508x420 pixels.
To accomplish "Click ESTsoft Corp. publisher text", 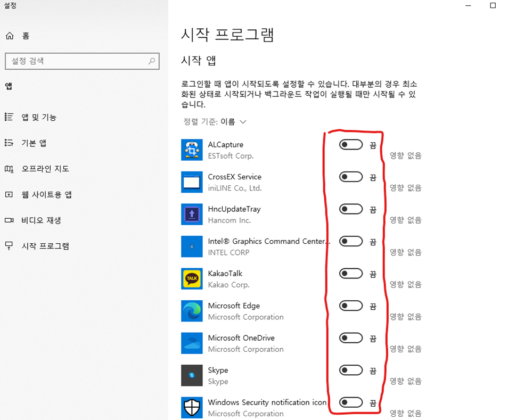I will click(x=231, y=156).
